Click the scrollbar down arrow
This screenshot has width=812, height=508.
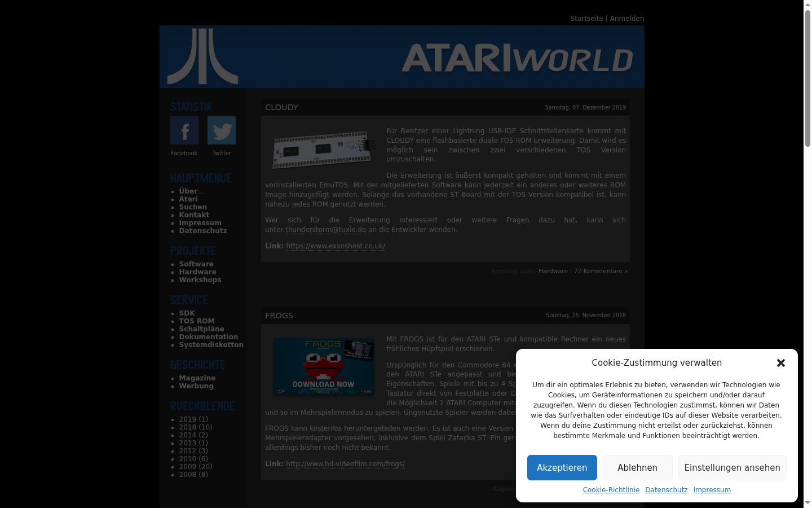(807, 503)
